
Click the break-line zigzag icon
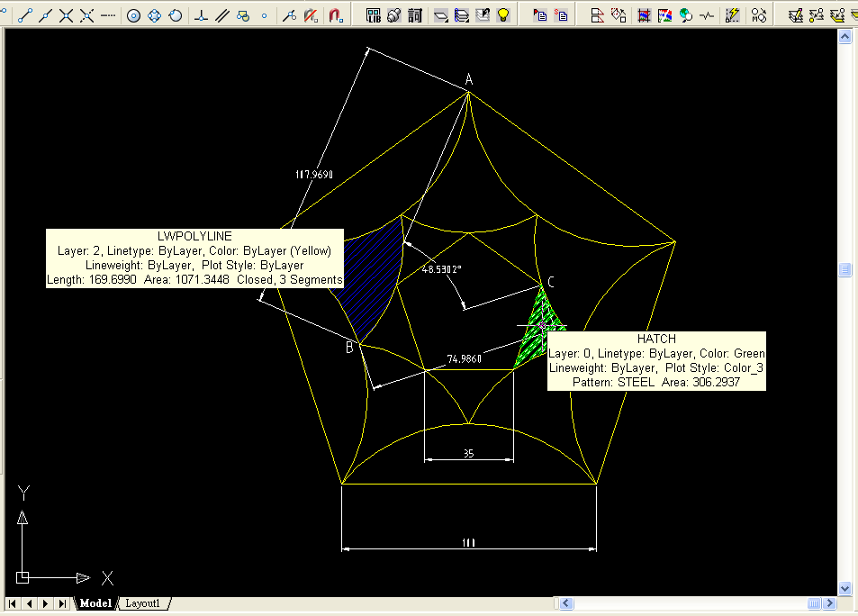click(707, 15)
